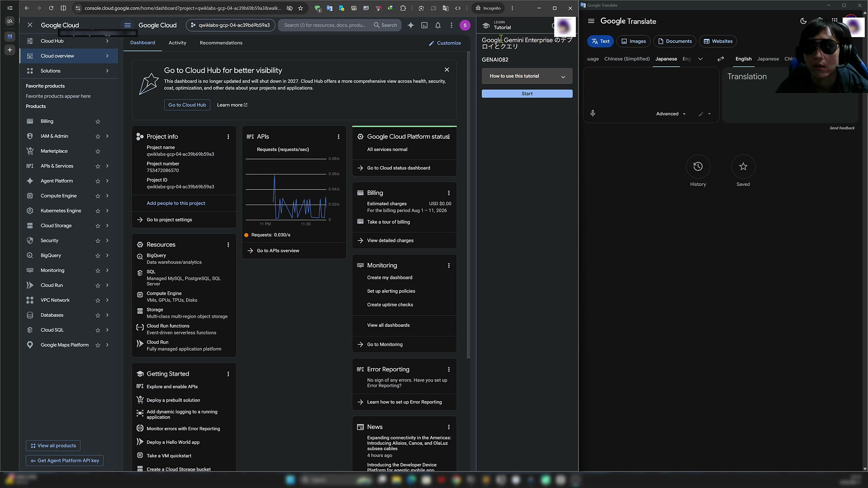Click the Cloud Run sidebar icon
Viewport: 868px width, 488px height.
click(x=30, y=285)
